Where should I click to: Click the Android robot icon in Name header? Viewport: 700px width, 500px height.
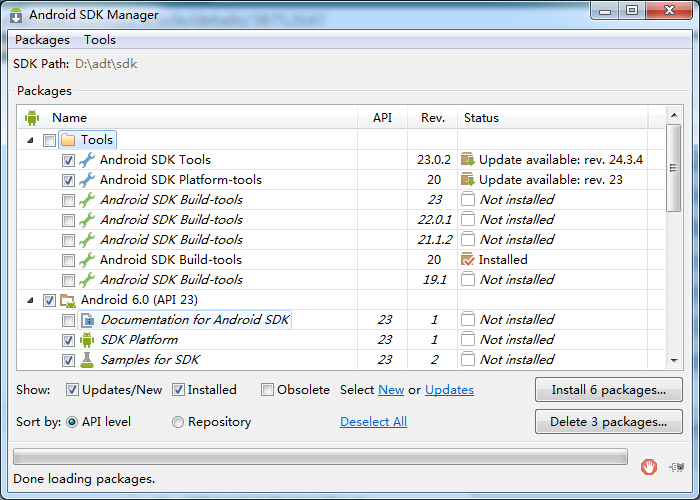(32, 118)
